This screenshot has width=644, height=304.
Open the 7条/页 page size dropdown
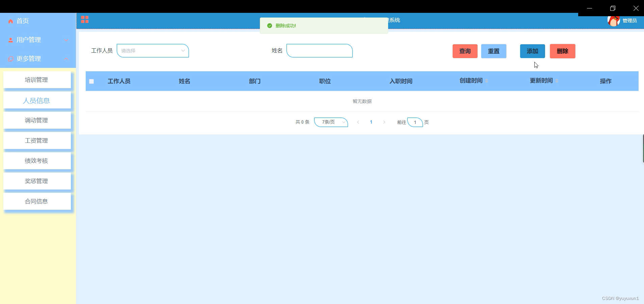(x=331, y=122)
